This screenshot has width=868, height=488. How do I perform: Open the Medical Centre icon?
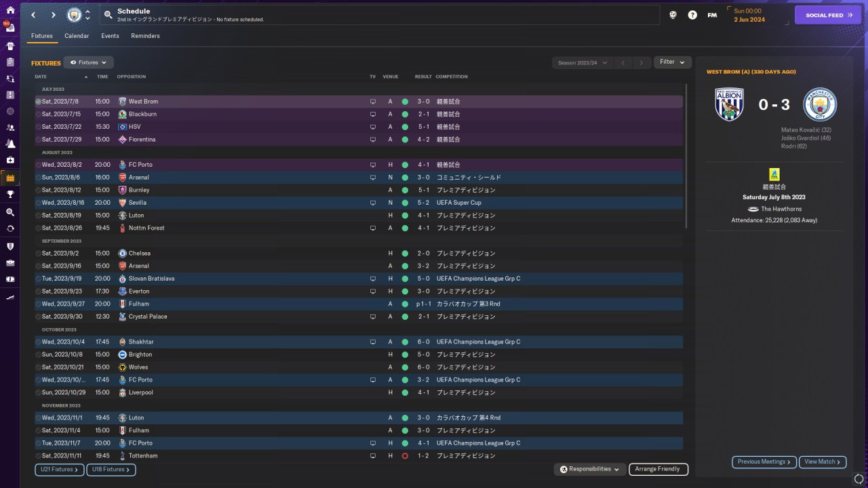[9, 160]
